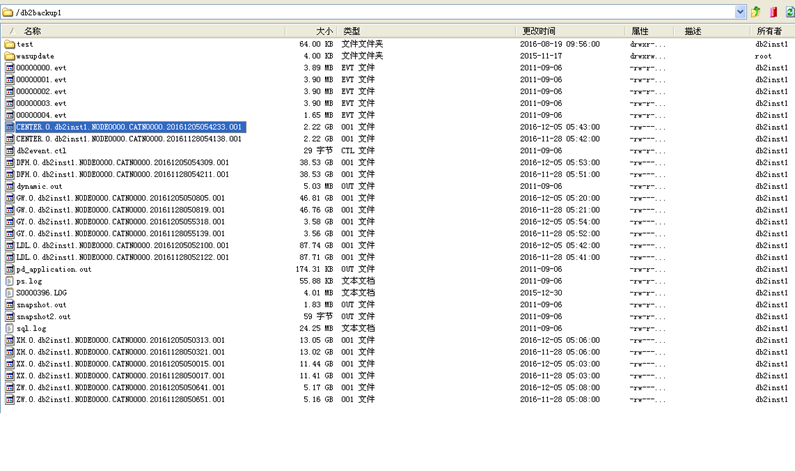This screenshot has width=795, height=471.
Task: Click the 所有者 column header
Action: click(x=768, y=31)
